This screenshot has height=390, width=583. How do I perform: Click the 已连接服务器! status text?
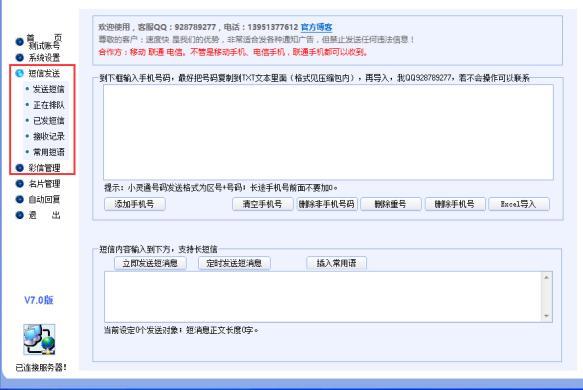[x=41, y=367]
